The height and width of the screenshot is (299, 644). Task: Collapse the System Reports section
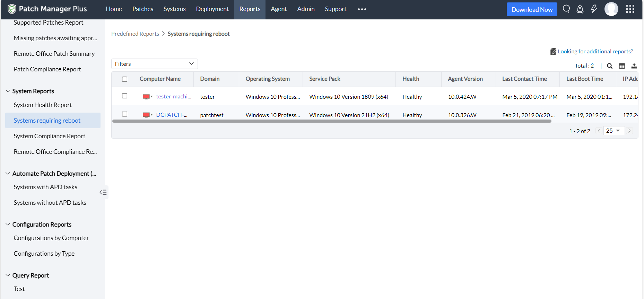click(x=8, y=91)
